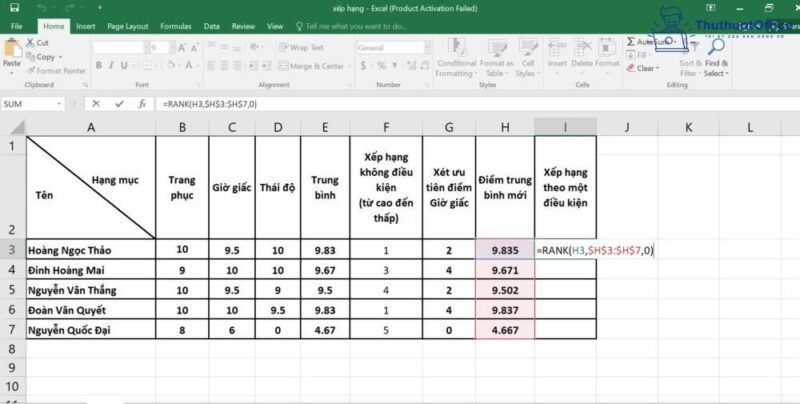Click the Insert cells icon
800x404 pixels.
557,49
